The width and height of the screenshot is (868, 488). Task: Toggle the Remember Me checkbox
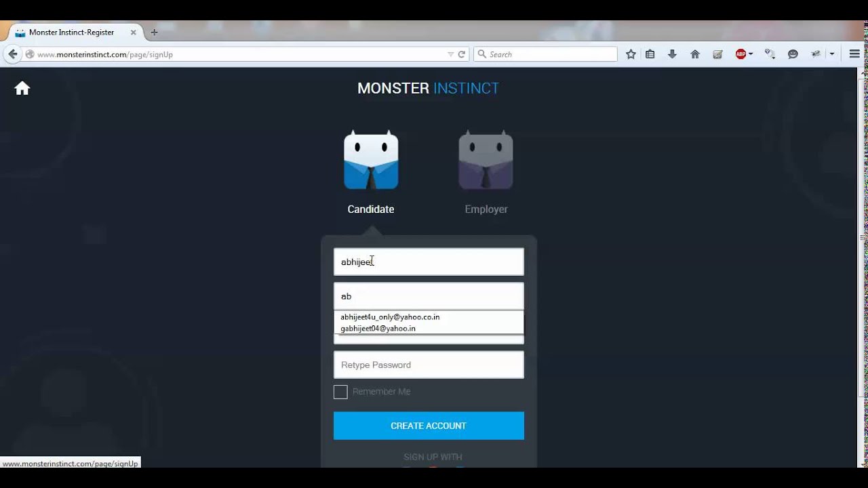pyautogui.click(x=340, y=392)
